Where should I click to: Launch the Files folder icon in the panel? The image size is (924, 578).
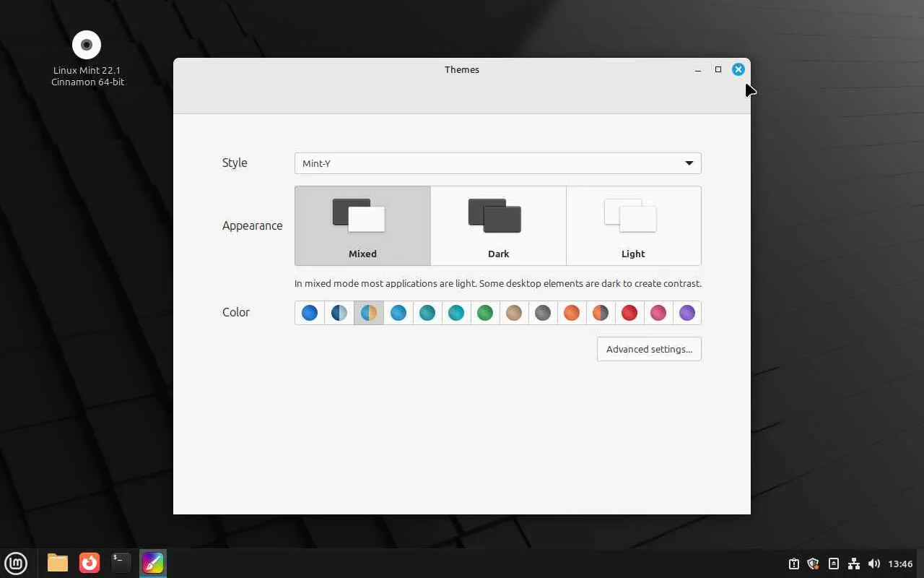tap(58, 563)
